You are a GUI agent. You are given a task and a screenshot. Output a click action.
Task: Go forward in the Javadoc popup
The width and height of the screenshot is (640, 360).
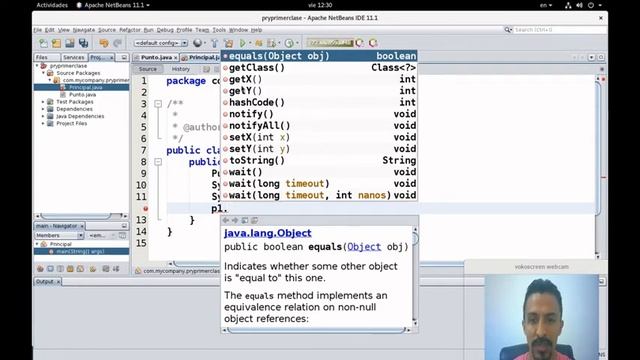coord(235,220)
